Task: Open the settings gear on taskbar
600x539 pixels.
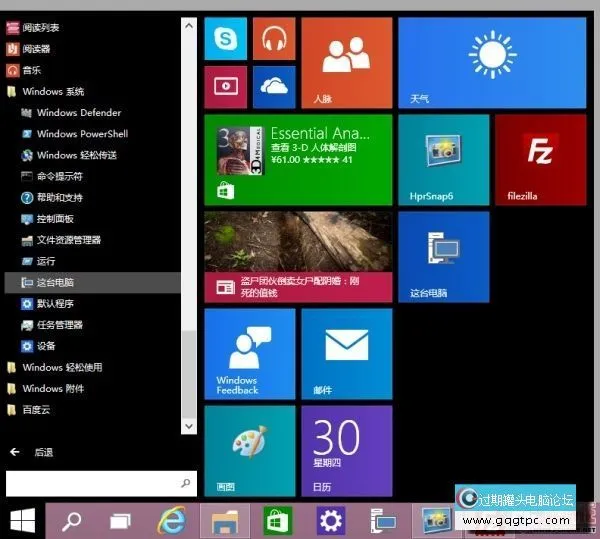Action: (x=331, y=521)
